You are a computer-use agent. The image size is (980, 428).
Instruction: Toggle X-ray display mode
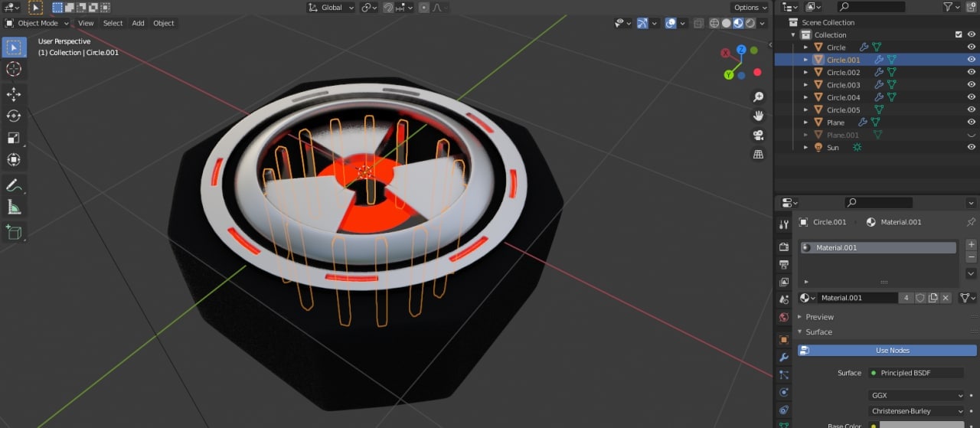[x=697, y=23]
